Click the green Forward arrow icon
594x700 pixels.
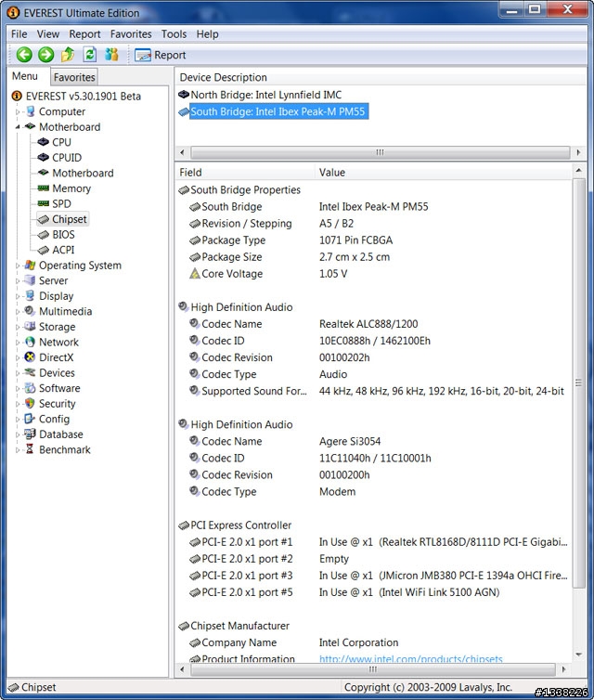tap(45, 55)
